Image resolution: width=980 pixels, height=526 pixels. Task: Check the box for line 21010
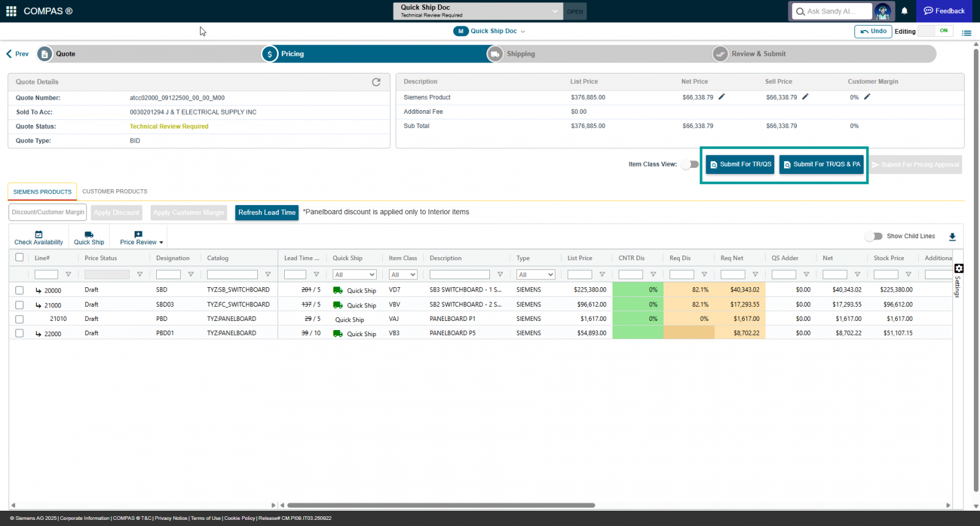(20, 319)
